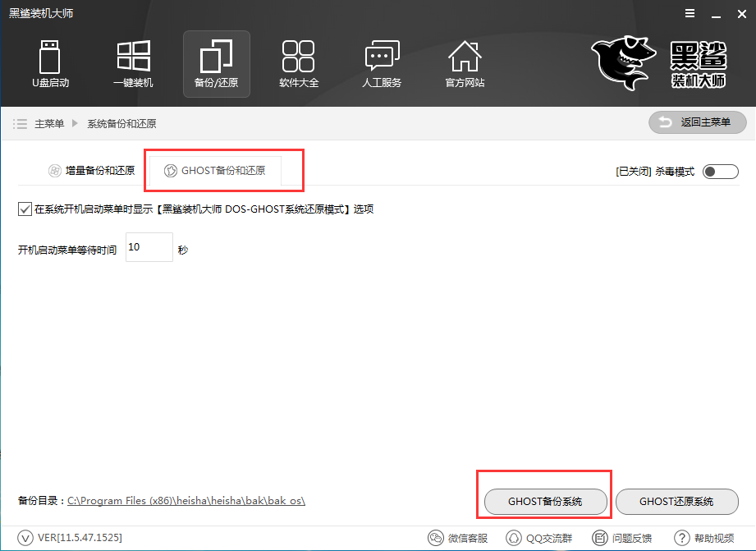This screenshot has width=756, height=551.
Task: Open 人工服务 manual service chat
Action: point(382,64)
